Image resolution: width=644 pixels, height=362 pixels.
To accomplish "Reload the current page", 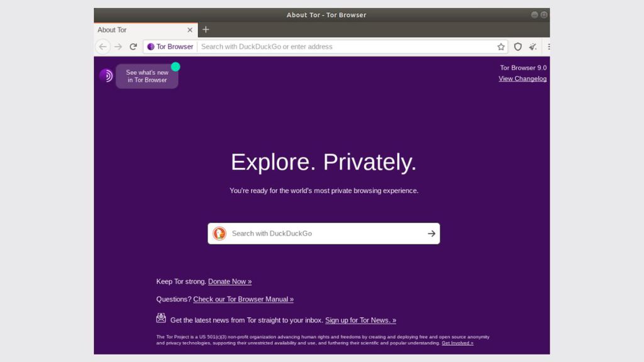I will coord(133,47).
